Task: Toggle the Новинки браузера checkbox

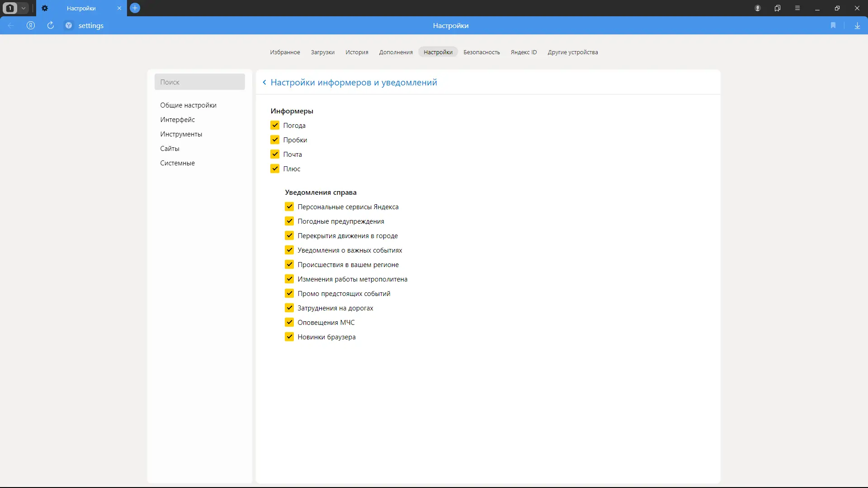Action: (x=289, y=337)
